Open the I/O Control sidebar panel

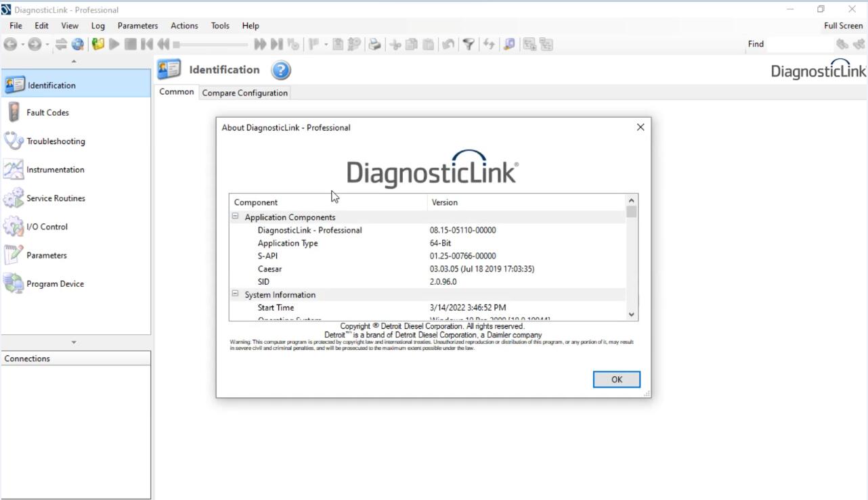[x=76, y=226]
